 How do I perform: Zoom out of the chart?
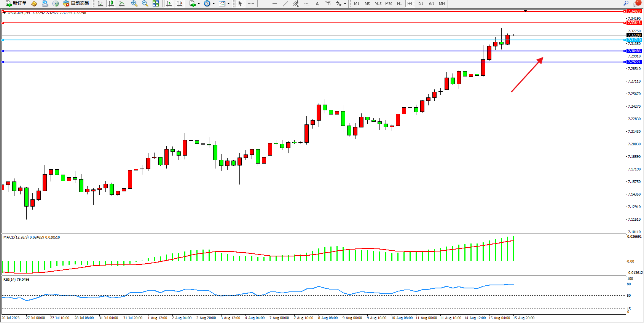[x=145, y=3]
